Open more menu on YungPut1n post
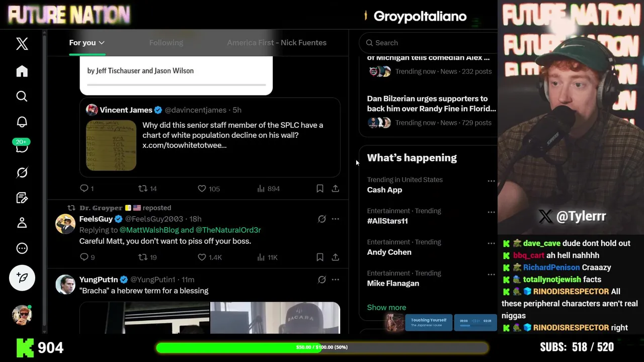The height and width of the screenshot is (362, 644). tap(335, 280)
